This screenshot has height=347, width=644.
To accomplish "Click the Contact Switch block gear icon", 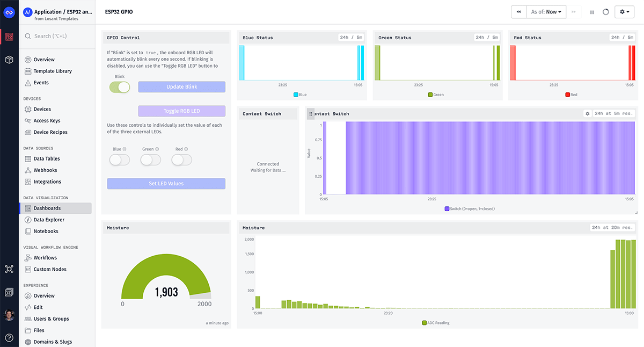I will point(588,114).
